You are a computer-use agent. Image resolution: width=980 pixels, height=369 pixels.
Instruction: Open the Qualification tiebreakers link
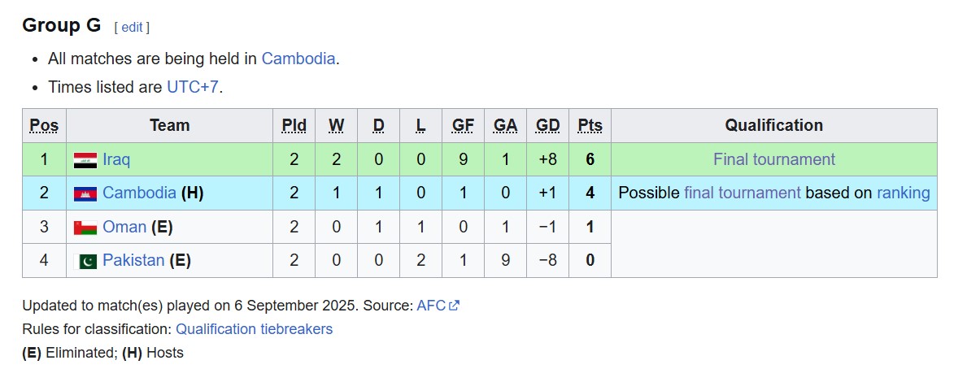[x=254, y=329]
